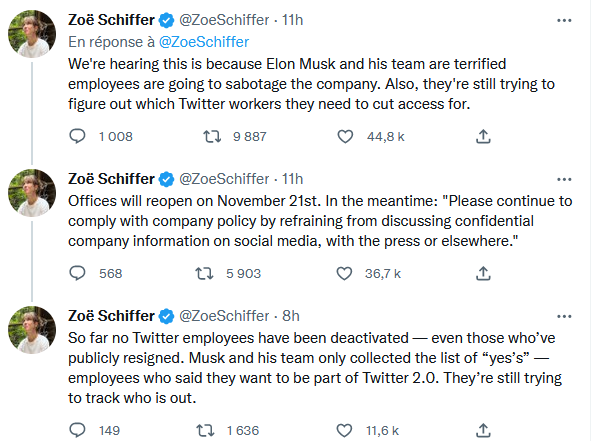This screenshot has width=605, height=441.
Task: Open the profile photo on the third tweet
Action: (x=32, y=329)
